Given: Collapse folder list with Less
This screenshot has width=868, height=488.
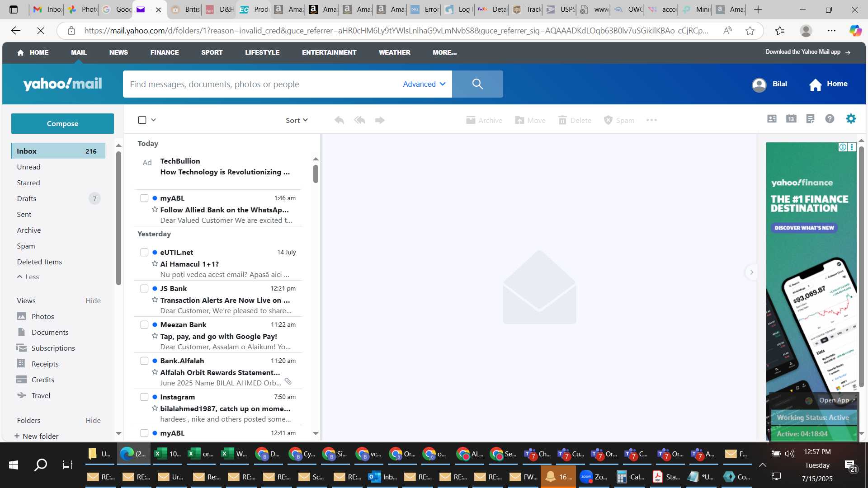Looking at the screenshot, I should point(28,277).
